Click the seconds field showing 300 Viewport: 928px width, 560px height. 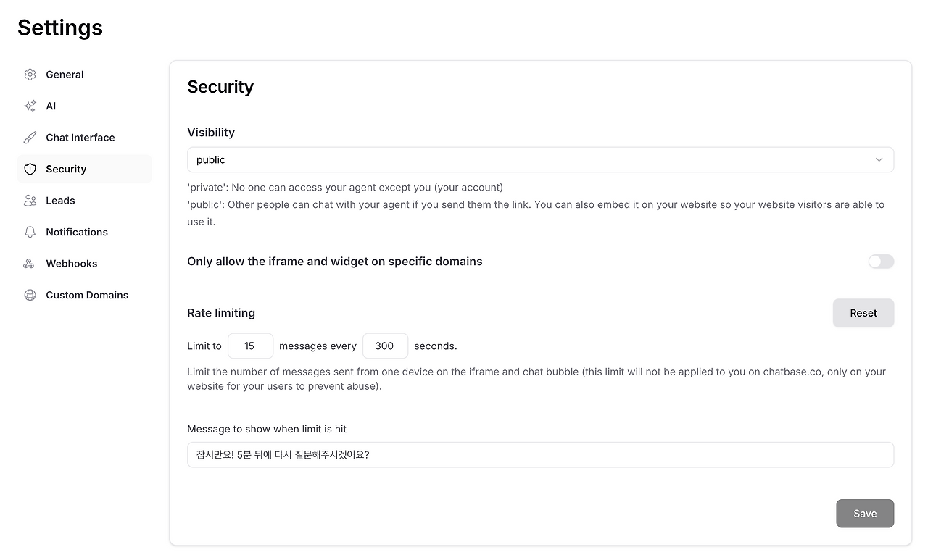tap(385, 346)
